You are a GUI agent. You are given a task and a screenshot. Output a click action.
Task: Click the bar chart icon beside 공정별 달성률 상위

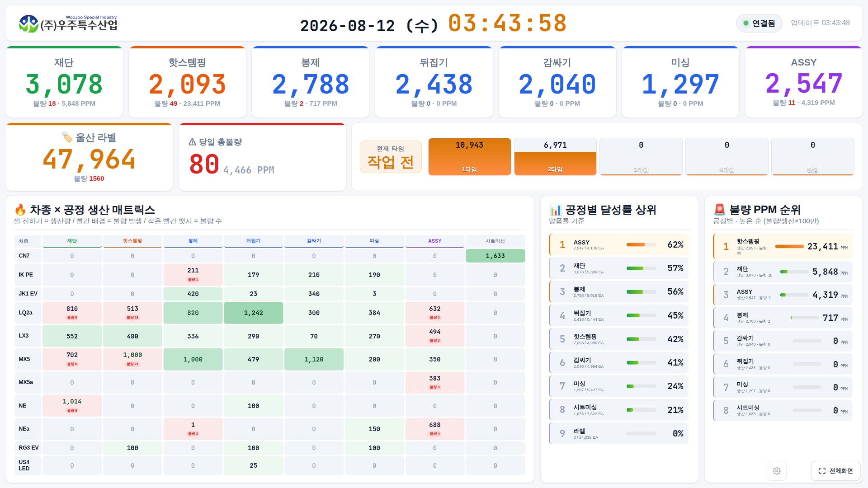click(555, 210)
